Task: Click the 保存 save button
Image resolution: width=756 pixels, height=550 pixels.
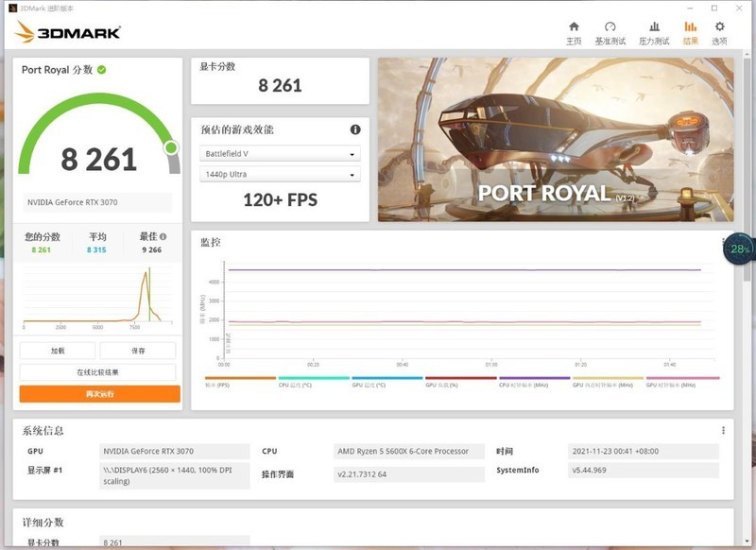Action: click(x=138, y=351)
